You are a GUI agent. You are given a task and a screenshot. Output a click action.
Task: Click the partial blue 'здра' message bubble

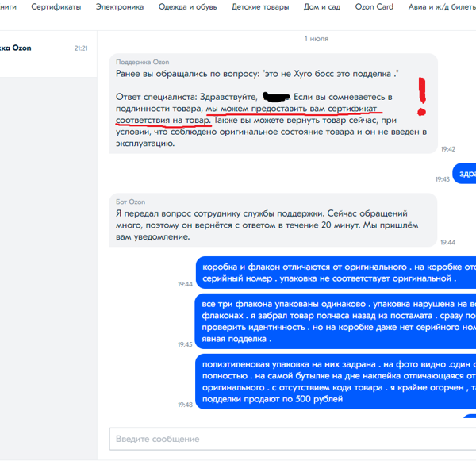pyautogui.click(x=464, y=173)
